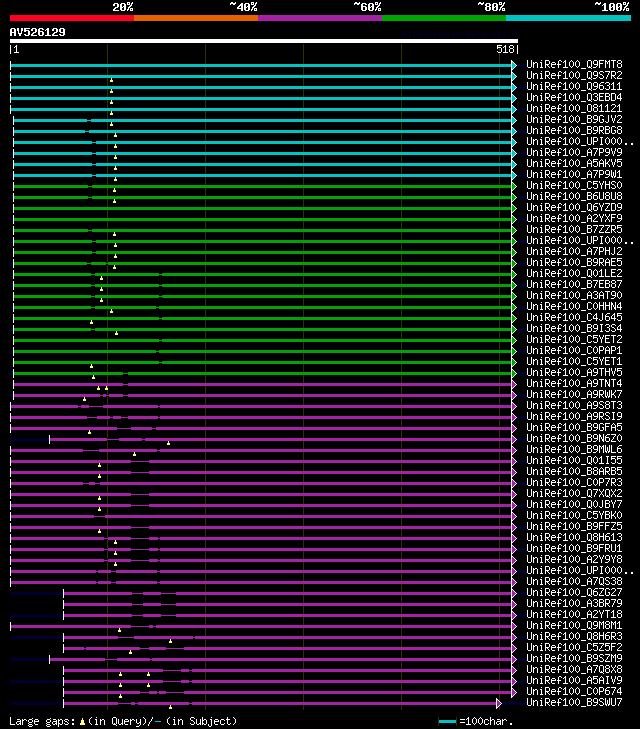This screenshot has height=729, width=640.
Task: Click the Large gaps legend text
Action: (42, 722)
